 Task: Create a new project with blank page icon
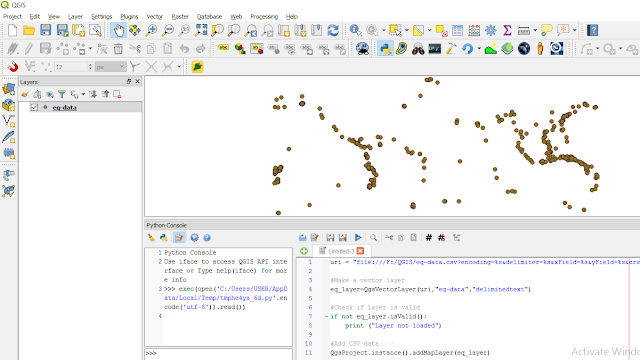pyautogui.click(x=12, y=30)
